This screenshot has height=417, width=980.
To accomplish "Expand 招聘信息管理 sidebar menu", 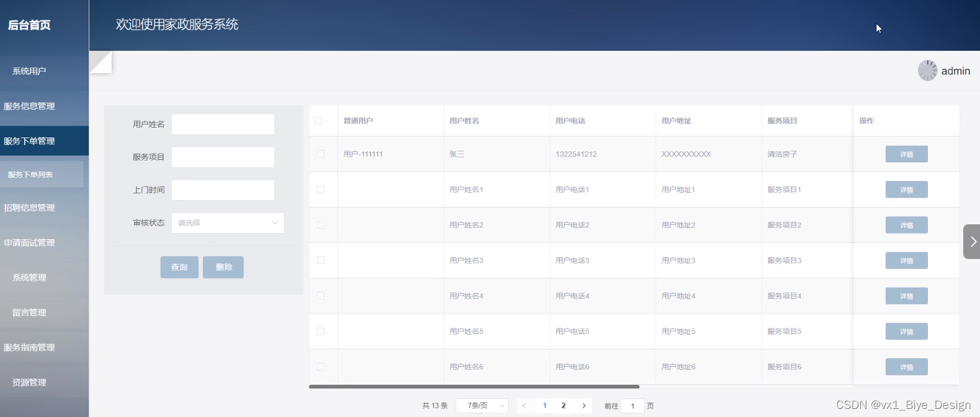I will pos(44,208).
